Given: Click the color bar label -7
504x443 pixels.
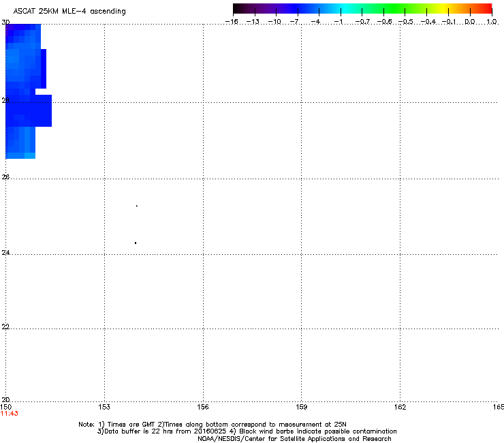Looking at the screenshot, I should coord(294,22).
